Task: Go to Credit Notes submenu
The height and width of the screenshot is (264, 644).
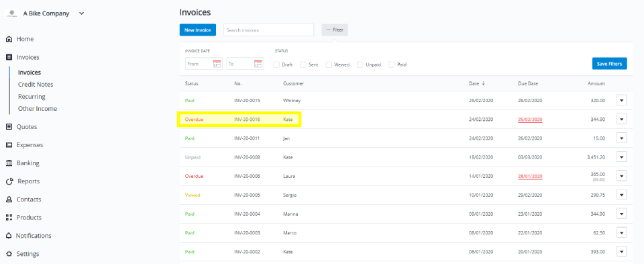Action: (x=36, y=84)
